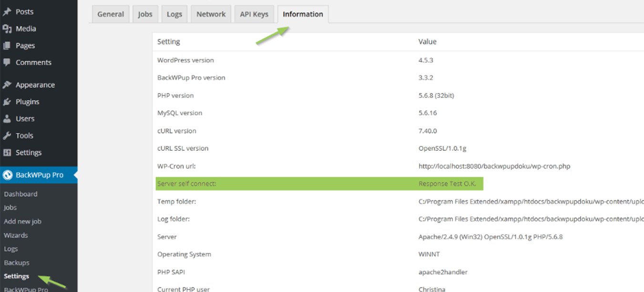Click PHP version value 5.6.8 (32bit)
644x292 pixels.
(436, 95)
